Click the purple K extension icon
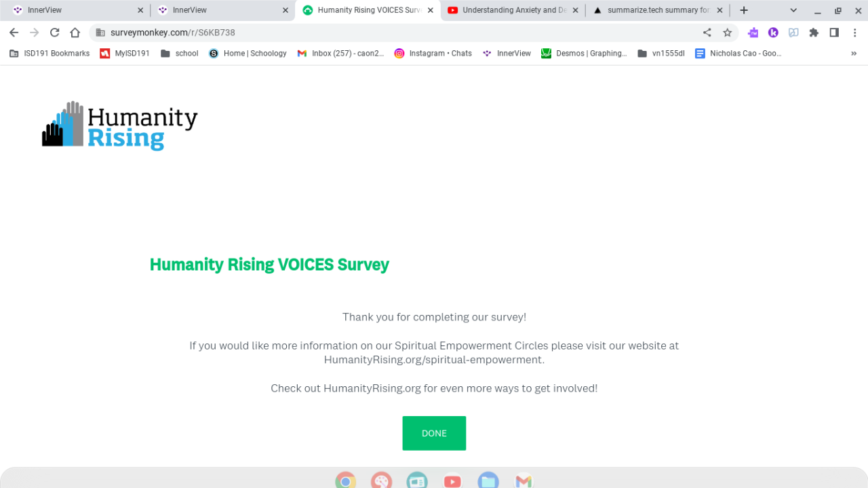868x488 pixels. point(773,33)
